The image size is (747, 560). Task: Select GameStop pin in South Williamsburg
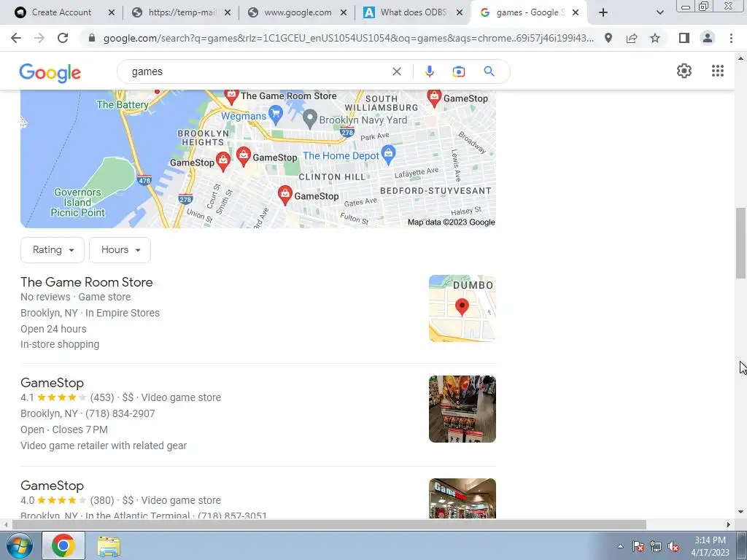pyautogui.click(x=434, y=98)
